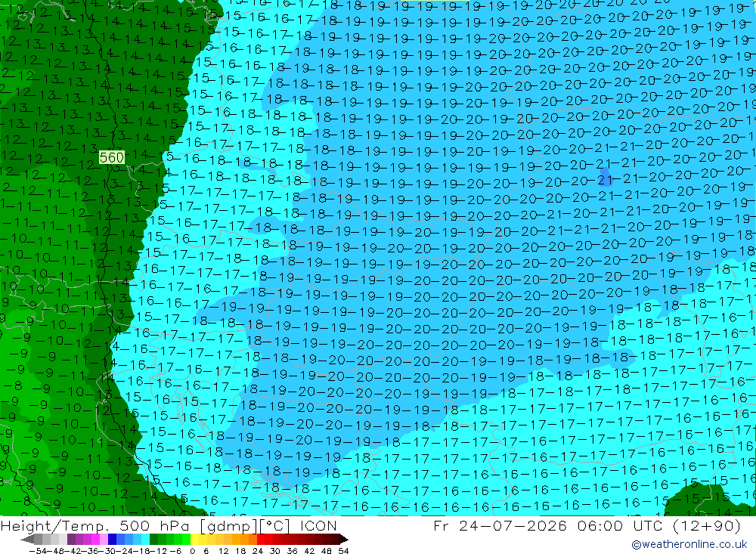
Task: Click the dark red right arrow of color scale
Action: pyautogui.click(x=342, y=539)
